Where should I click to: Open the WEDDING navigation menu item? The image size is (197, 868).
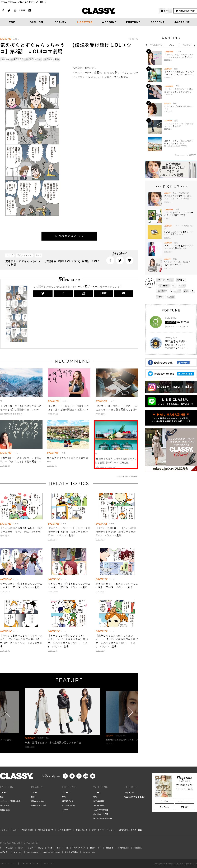109,22
